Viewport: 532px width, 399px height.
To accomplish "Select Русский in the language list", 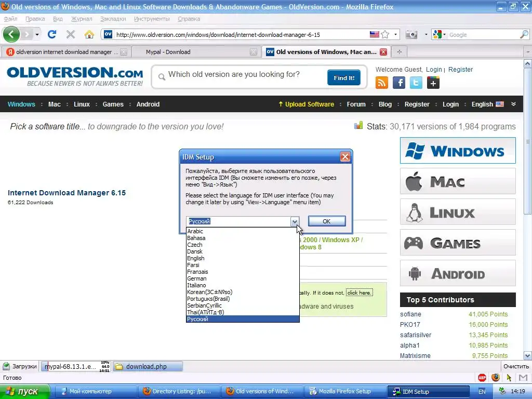I will [243, 319].
